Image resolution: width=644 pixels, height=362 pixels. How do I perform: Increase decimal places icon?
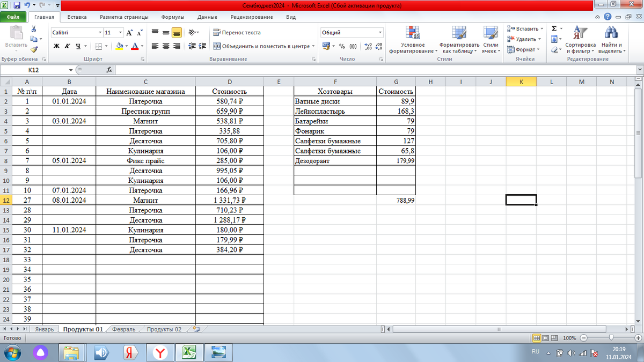[368, 46]
